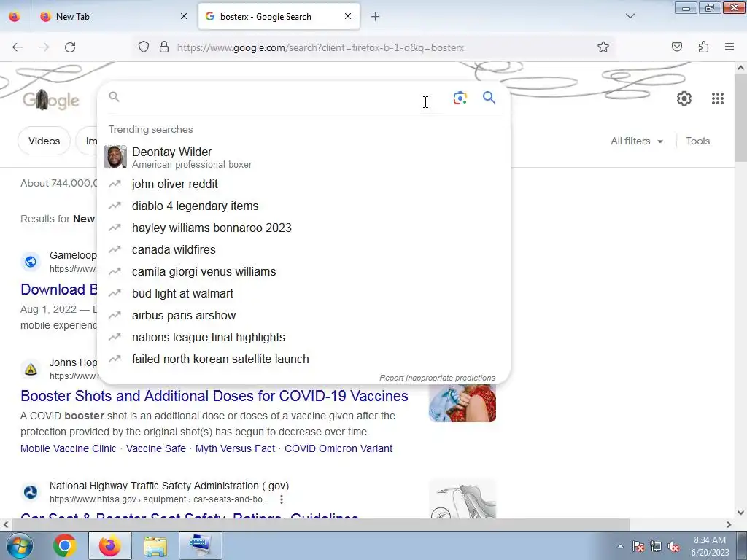Open the Firefox extensions puzzle icon
Screen dimensions: 747x560
coord(703,47)
